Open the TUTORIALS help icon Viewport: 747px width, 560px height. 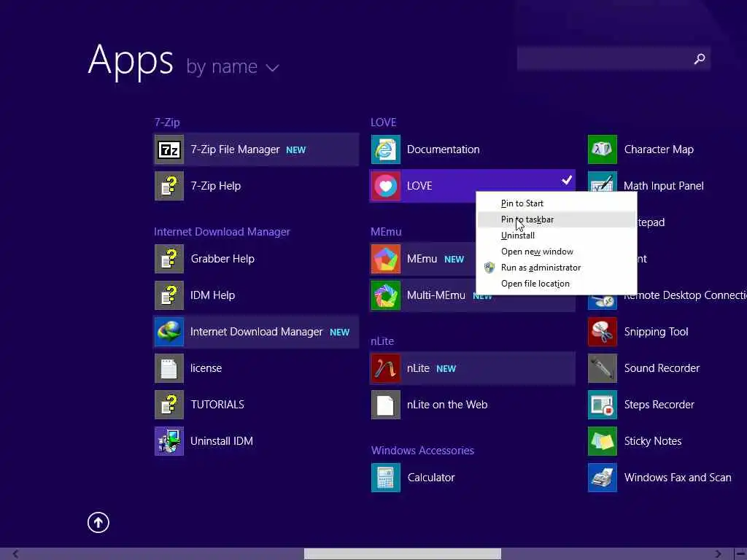[169, 404]
